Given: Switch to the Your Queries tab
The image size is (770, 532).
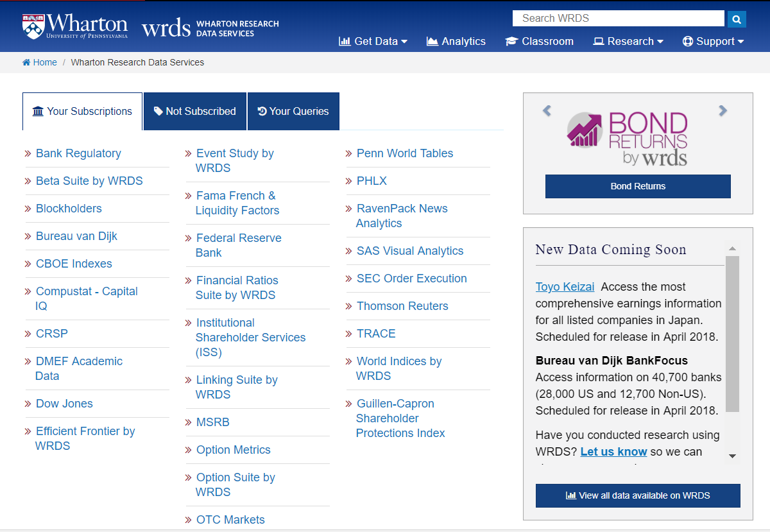Looking at the screenshot, I should click(x=293, y=111).
